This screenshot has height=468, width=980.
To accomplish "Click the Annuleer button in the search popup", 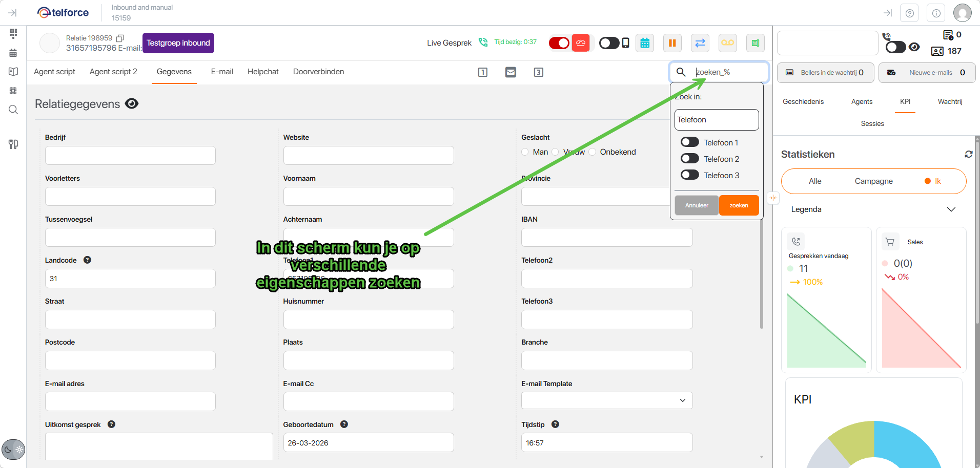I will click(x=696, y=205).
